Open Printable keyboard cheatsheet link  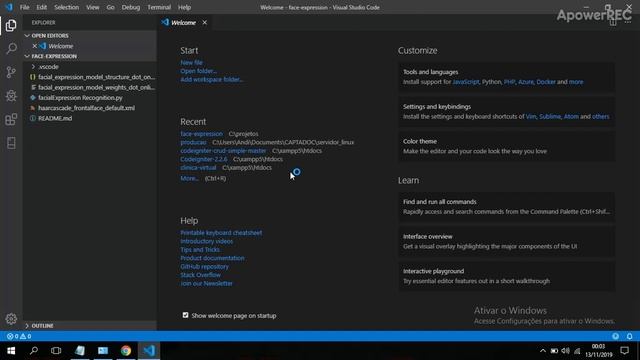(221, 233)
